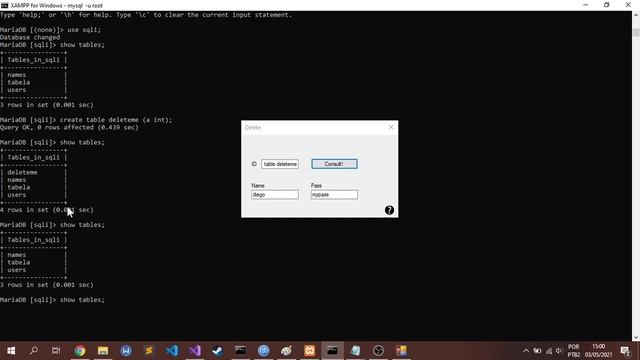
Task: Open the colorful tiles app on taskbar
Action: click(401, 351)
